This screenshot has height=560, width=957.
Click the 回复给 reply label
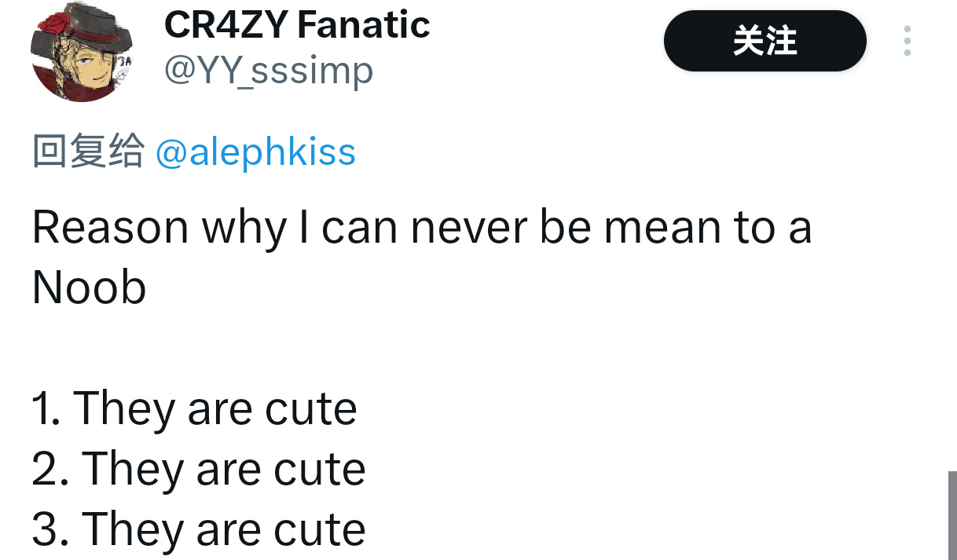[x=88, y=152]
